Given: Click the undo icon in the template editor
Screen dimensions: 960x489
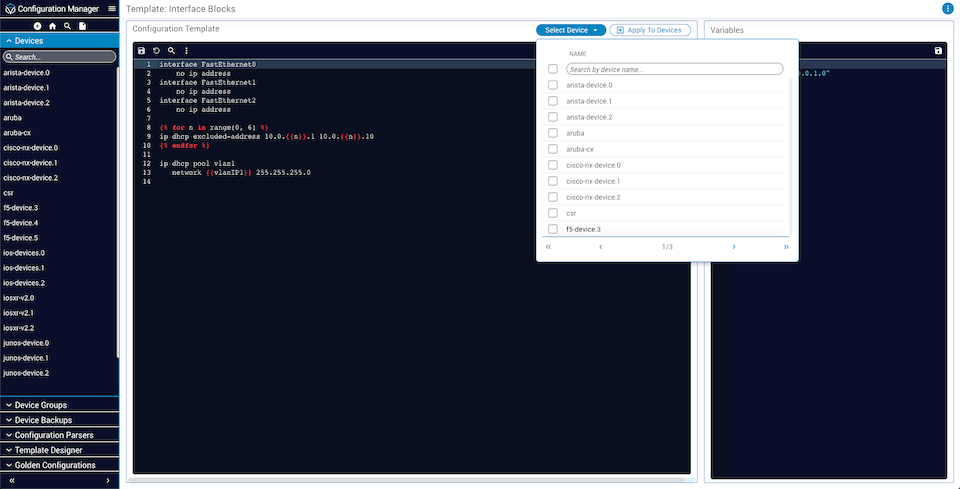Looking at the screenshot, I should [157, 50].
